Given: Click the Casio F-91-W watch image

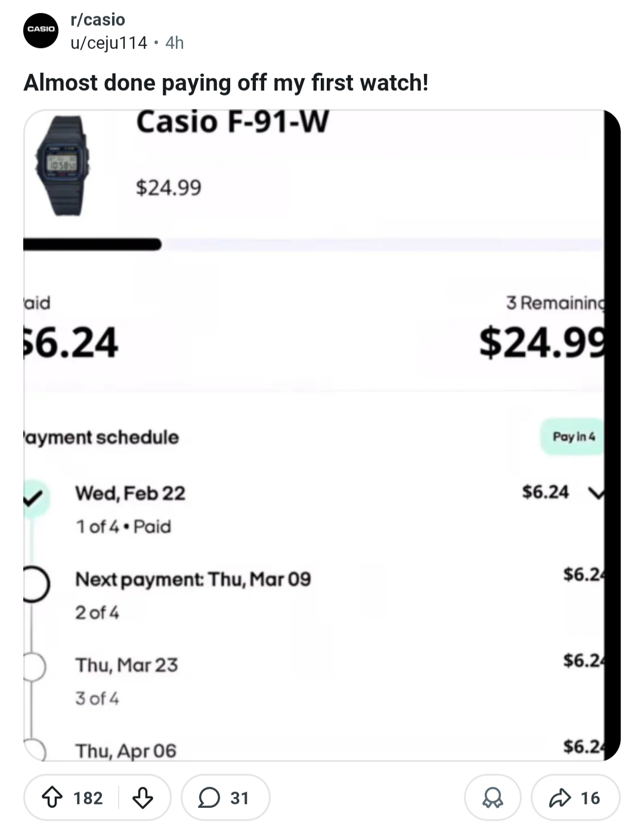Looking at the screenshot, I should coord(62,164).
